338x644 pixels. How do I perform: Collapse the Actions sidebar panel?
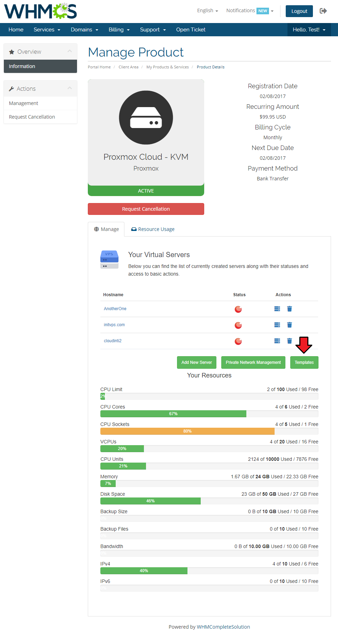coord(70,88)
